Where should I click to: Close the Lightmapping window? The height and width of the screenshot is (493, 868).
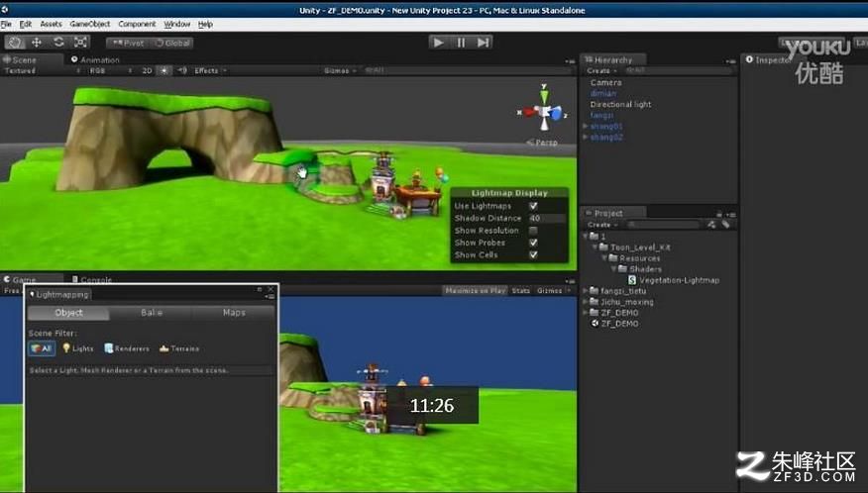(x=271, y=289)
